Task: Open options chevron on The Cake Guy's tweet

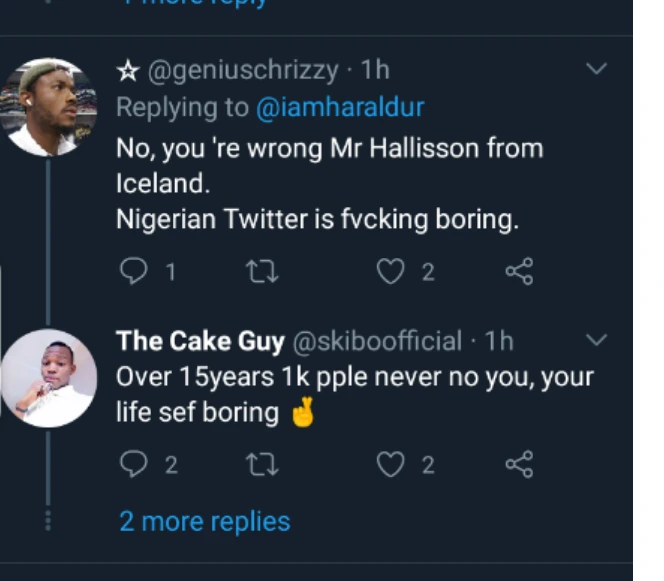Action: coord(596,341)
